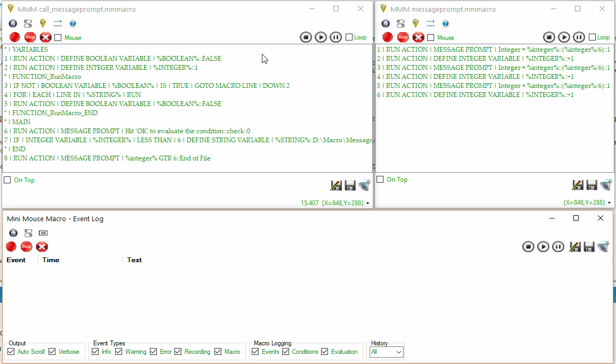Open the History dropdown set to All
This screenshot has width=616, height=364.
386,352
